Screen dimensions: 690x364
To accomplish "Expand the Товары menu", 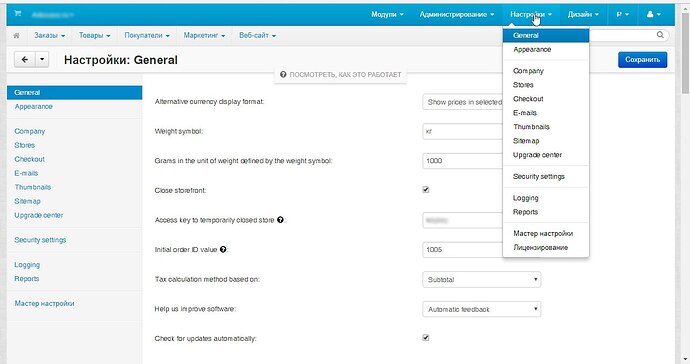I will coord(95,35).
